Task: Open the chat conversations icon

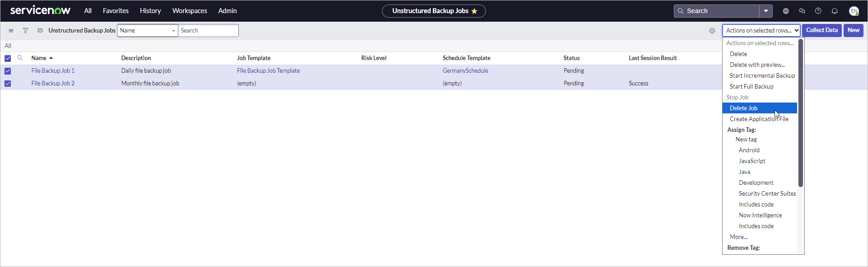Action: pos(802,11)
